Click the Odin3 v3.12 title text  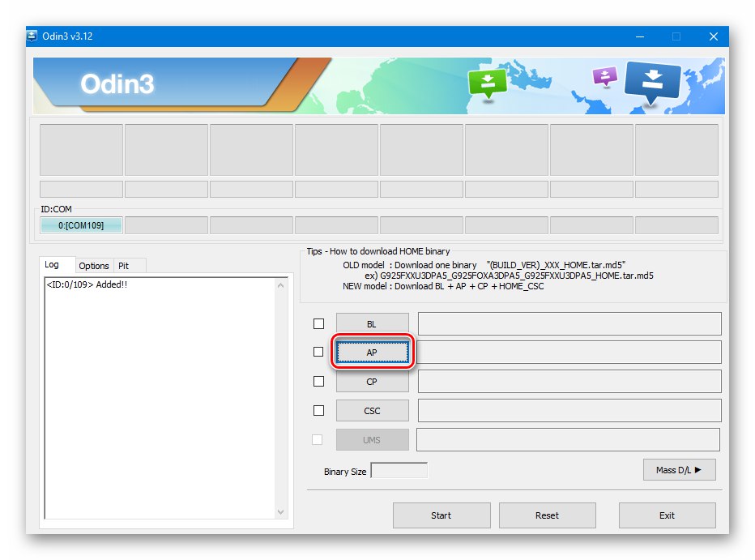pyautogui.click(x=67, y=36)
